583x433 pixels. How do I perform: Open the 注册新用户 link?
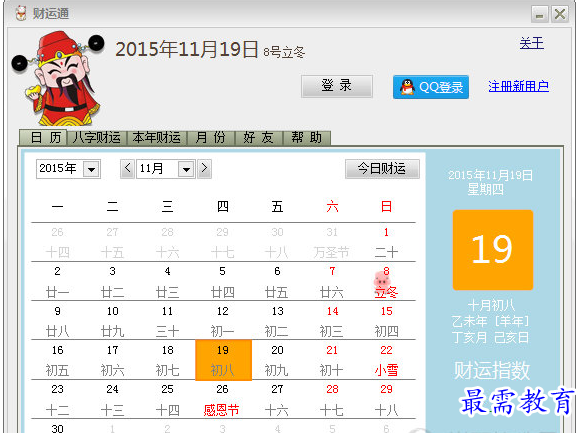[x=518, y=86]
